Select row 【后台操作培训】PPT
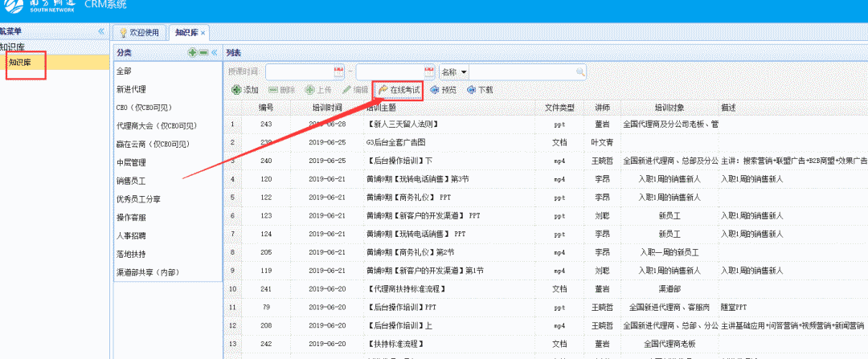 click(x=545, y=307)
